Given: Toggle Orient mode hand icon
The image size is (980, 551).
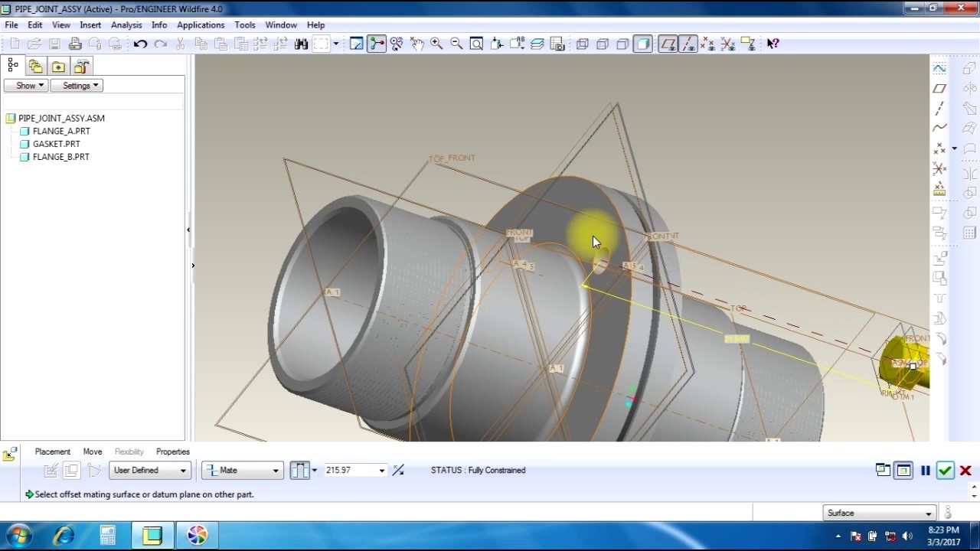Looking at the screenshot, I should click(416, 44).
